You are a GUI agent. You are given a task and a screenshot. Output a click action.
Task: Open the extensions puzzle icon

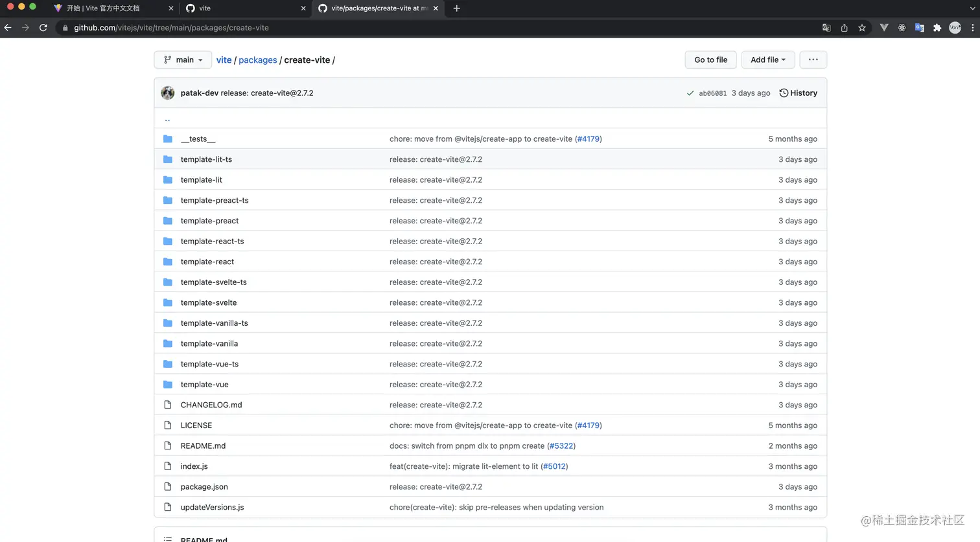(x=937, y=28)
